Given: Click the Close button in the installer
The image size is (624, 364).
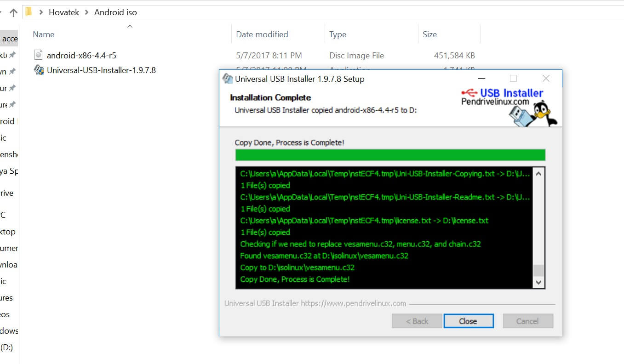Looking at the screenshot, I should click(x=468, y=321).
